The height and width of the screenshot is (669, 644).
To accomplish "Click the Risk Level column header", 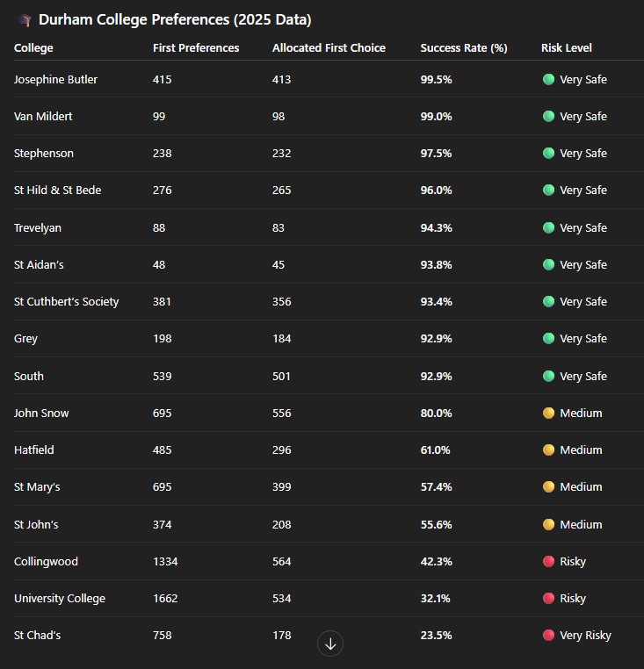I will click(x=567, y=47).
